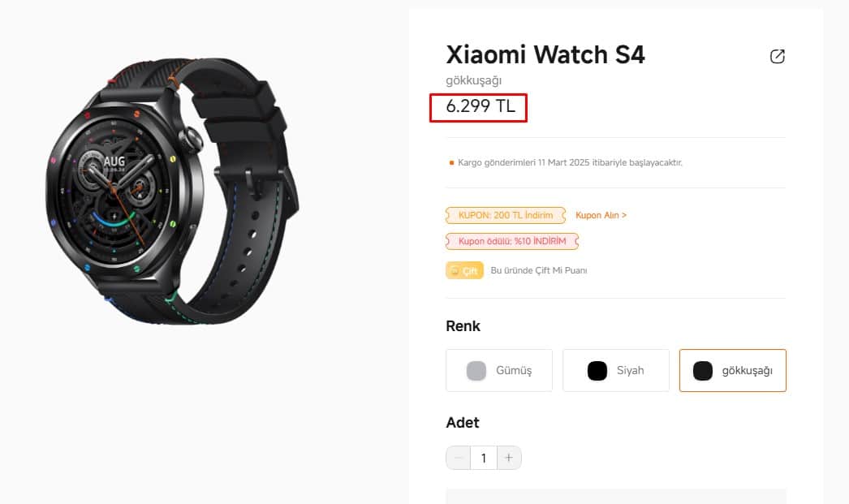The height and width of the screenshot is (504, 849).
Task: Click the Kupon ödülü %10 İNDİRİM tag
Action: (512, 241)
